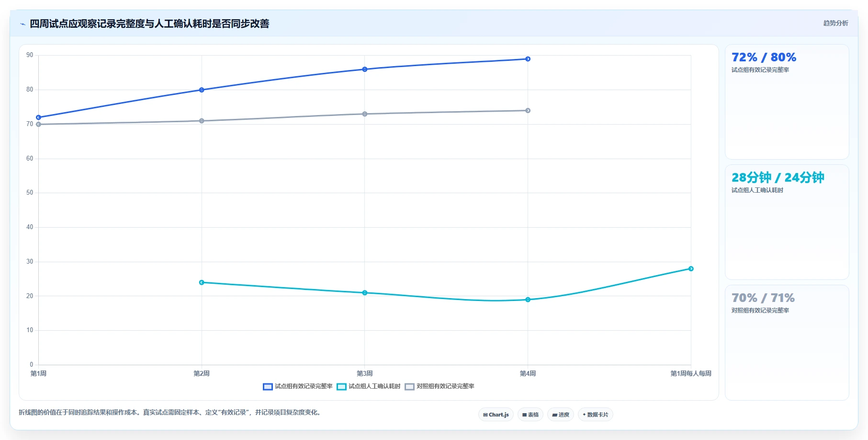Click the blue data point at 第1周 (72)
This screenshot has height=440, width=868.
[x=39, y=117]
